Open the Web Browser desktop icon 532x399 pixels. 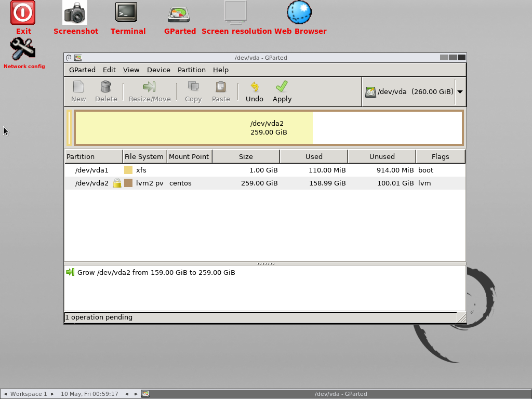[x=299, y=12]
